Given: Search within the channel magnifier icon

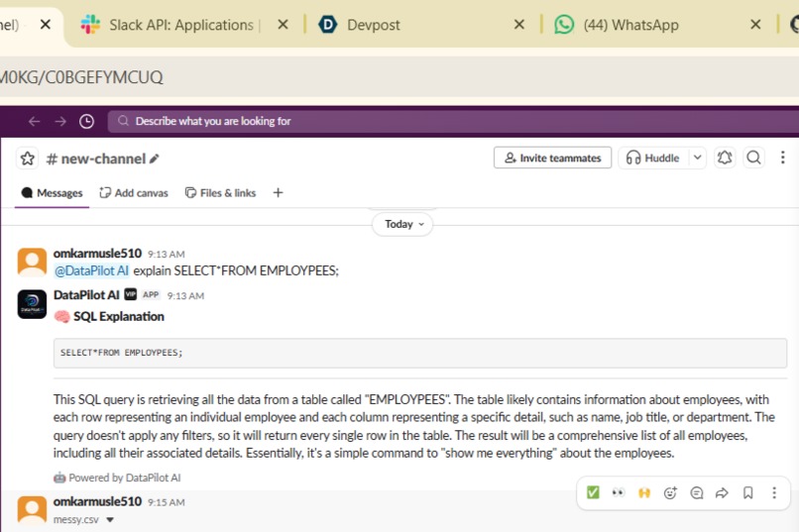Looking at the screenshot, I should click(x=753, y=158).
